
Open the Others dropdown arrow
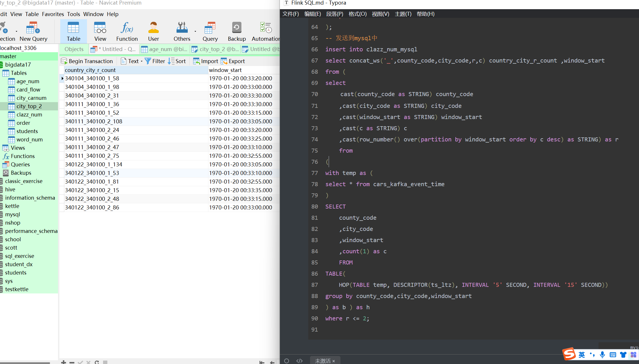click(195, 31)
